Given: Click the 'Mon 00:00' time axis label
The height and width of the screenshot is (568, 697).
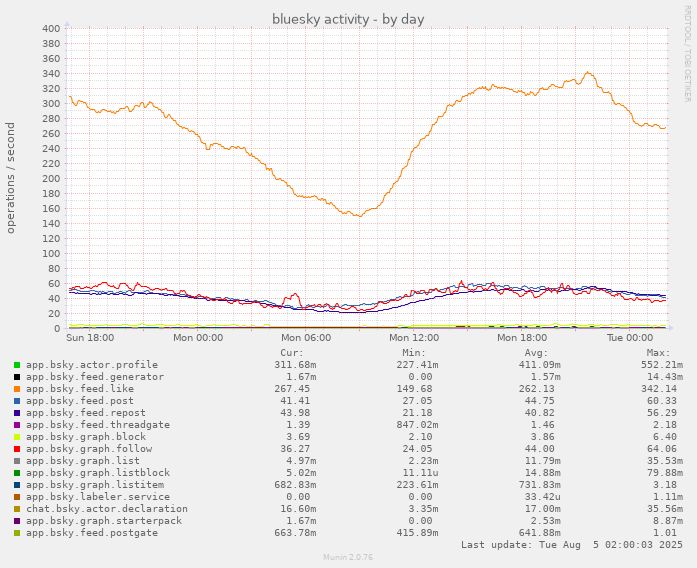Looking at the screenshot, I should tap(198, 338).
